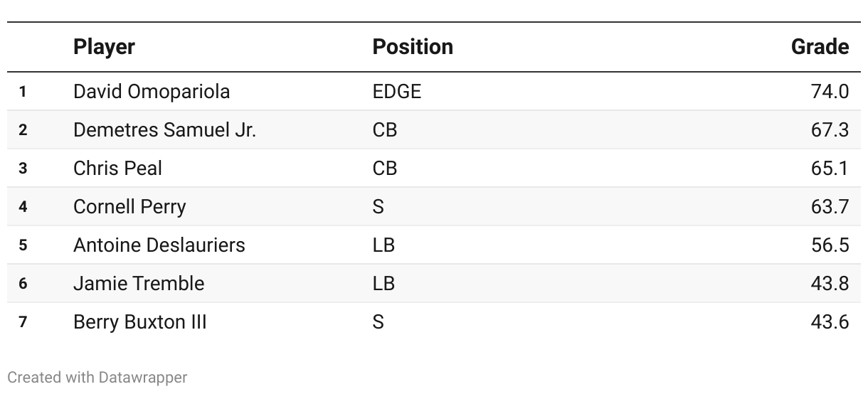
Task: Select player name Berry Buxton III
Action: pos(139,322)
